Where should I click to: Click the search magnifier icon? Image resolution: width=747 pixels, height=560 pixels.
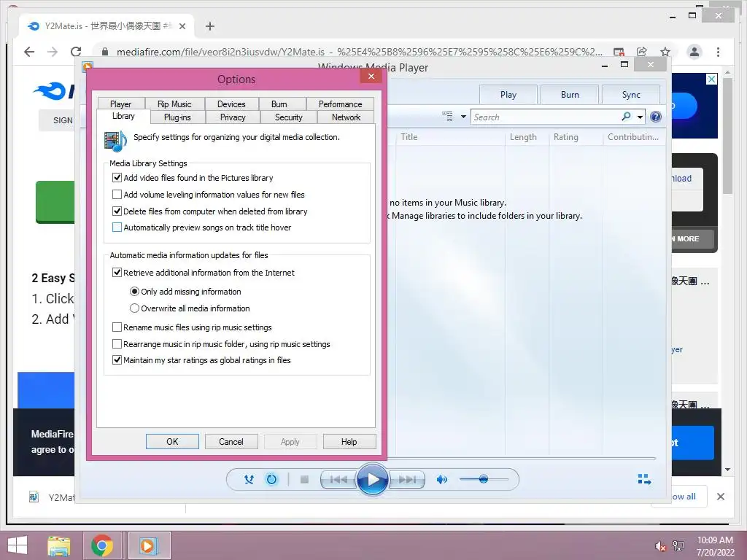(627, 116)
